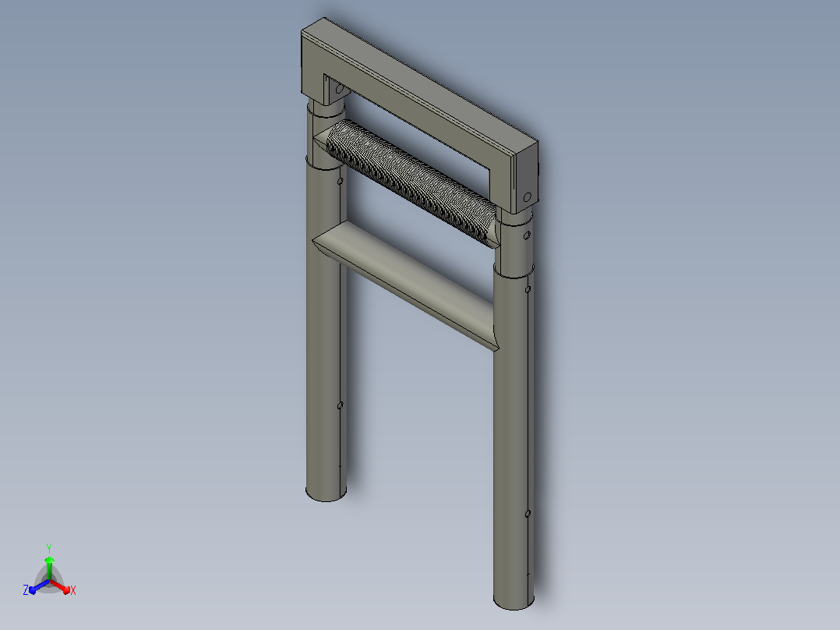
Task: Click the blue Z axis arrow
Action: click(37, 588)
